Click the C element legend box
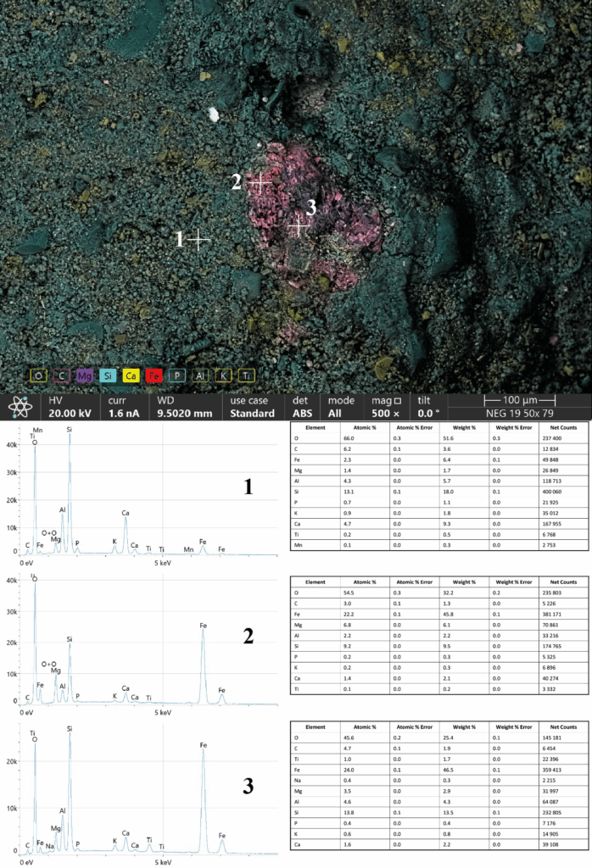Viewport: 592px width, 868px height. pos(62,376)
